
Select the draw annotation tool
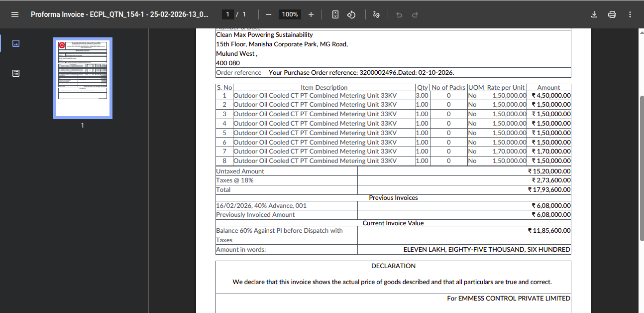pyautogui.click(x=377, y=14)
